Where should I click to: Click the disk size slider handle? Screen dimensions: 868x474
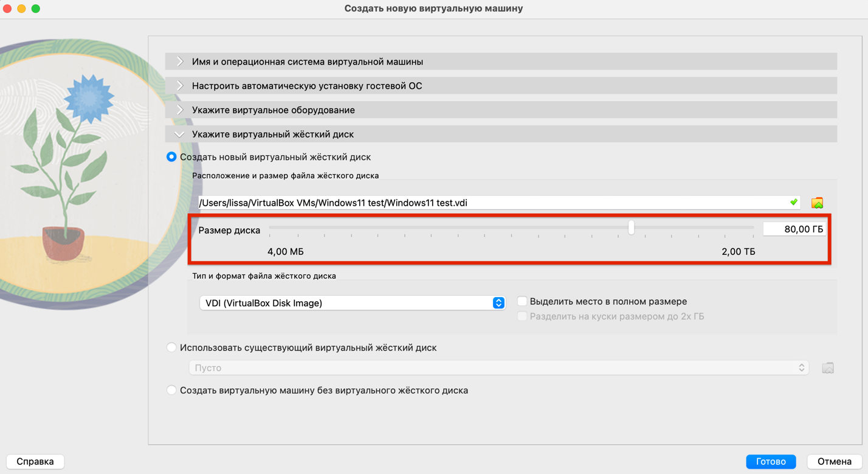coord(632,228)
